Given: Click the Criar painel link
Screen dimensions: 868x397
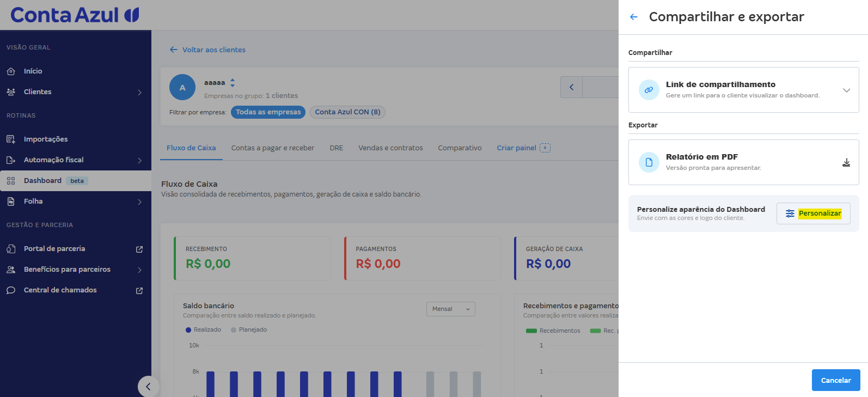Looking at the screenshot, I should [516, 148].
